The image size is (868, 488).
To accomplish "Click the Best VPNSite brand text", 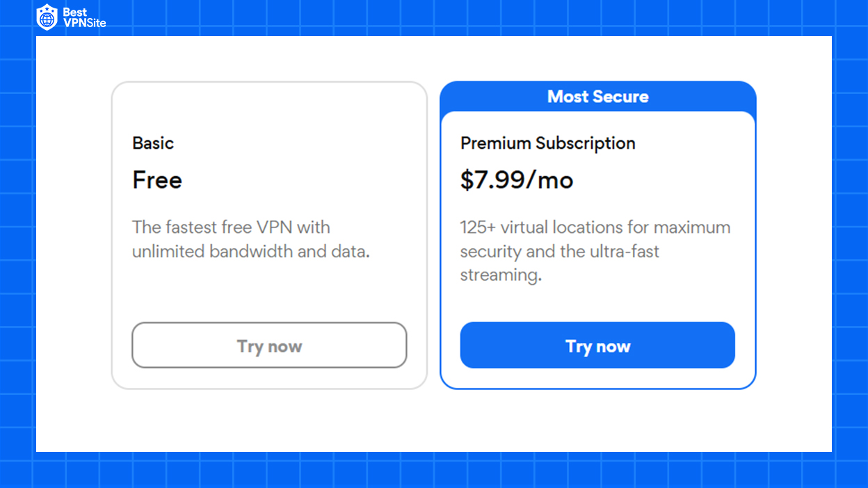I will click(x=84, y=18).
